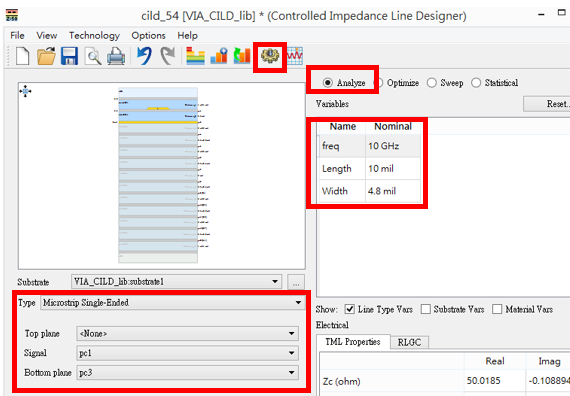Click the bar chart with green arrow icon
This screenshot has width=570, height=396.
[x=242, y=56]
